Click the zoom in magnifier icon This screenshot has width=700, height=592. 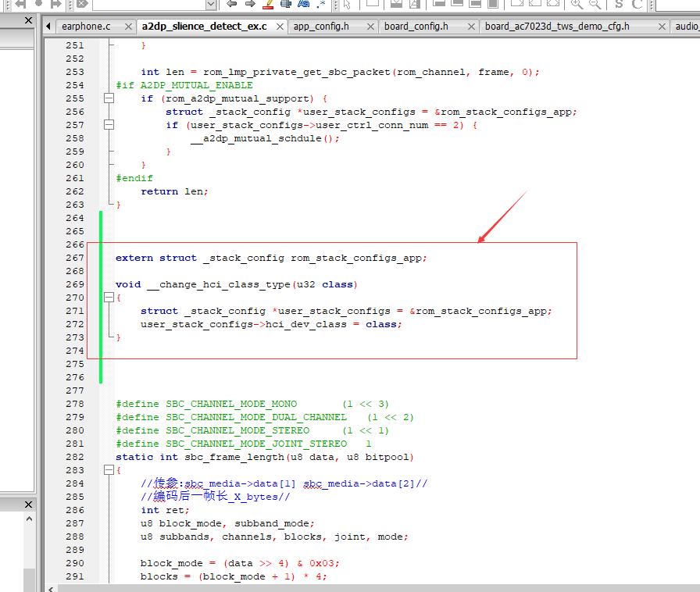577,4
